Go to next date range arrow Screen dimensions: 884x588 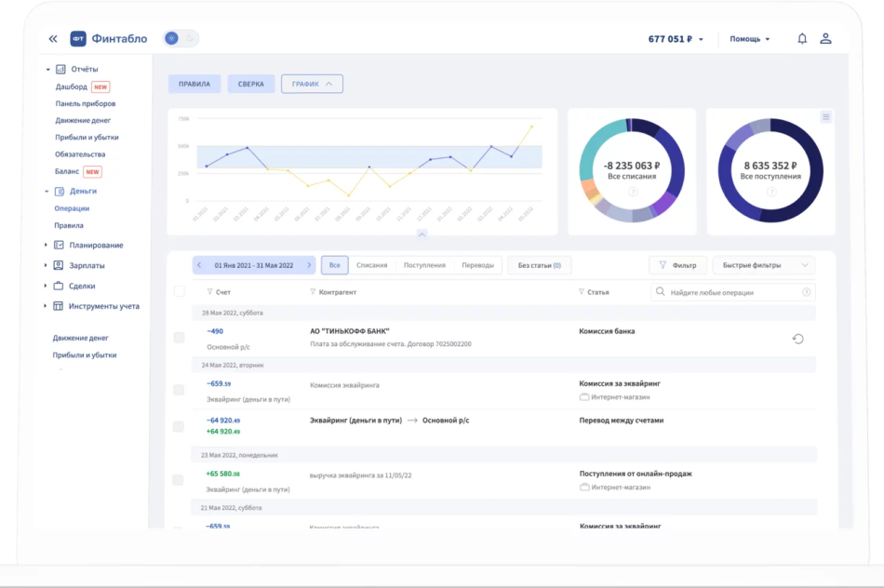pos(309,265)
